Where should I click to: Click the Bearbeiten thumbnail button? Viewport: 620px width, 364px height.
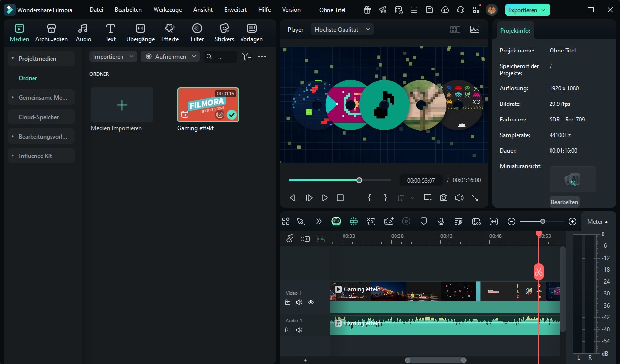click(x=565, y=202)
